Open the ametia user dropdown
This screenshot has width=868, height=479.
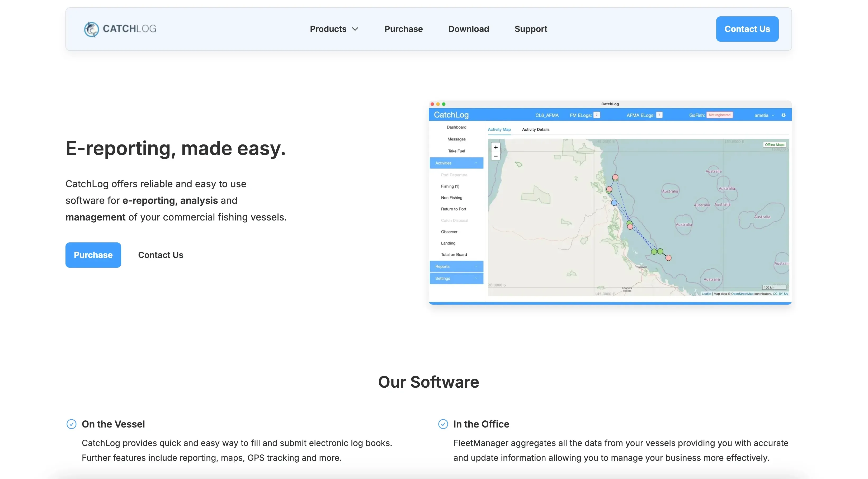(764, 115)
